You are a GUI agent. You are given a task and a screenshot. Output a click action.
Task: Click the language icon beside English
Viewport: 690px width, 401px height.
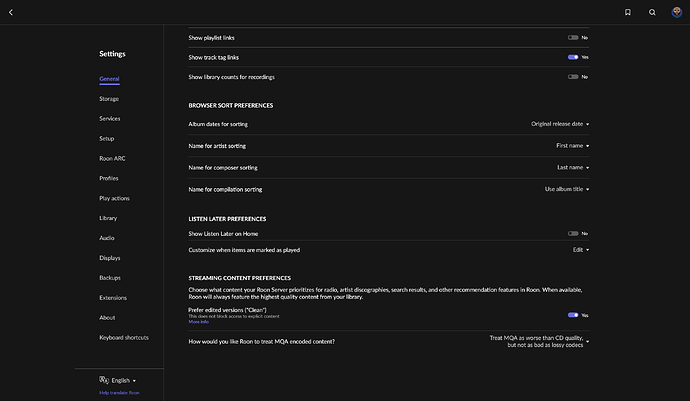[104, 380]
